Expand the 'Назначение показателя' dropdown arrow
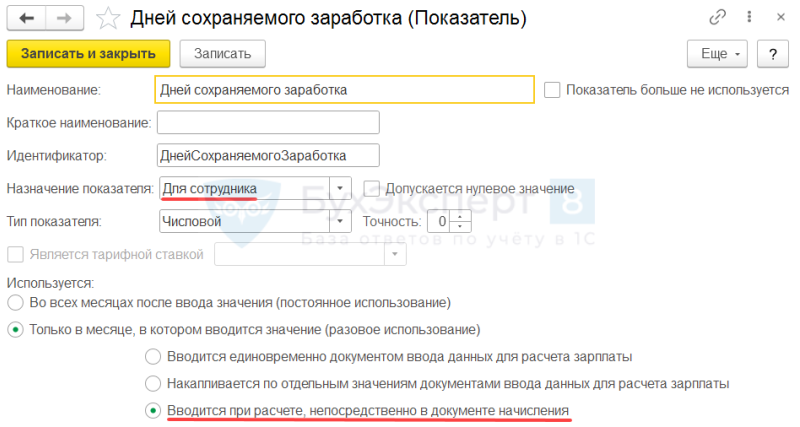 (340, 189)
